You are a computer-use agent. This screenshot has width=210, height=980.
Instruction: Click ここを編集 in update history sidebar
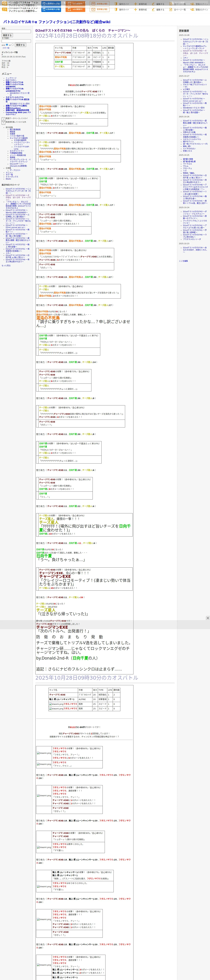pyautogui.click(x=183, y=261)
